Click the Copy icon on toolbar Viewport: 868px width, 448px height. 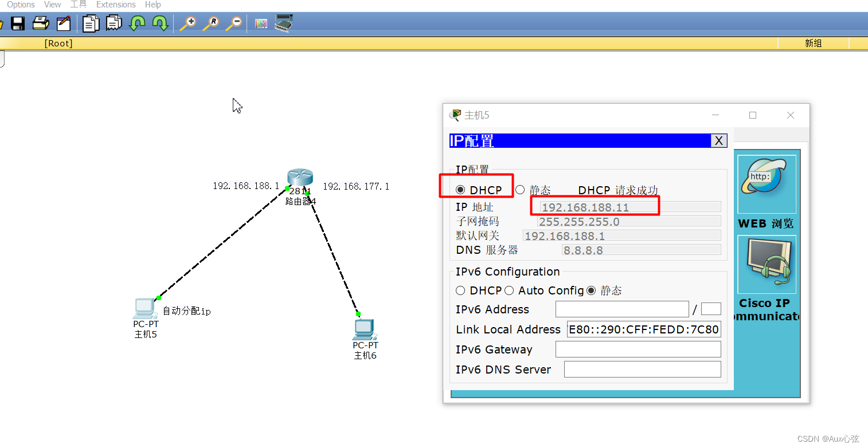[x=91, y=23]
